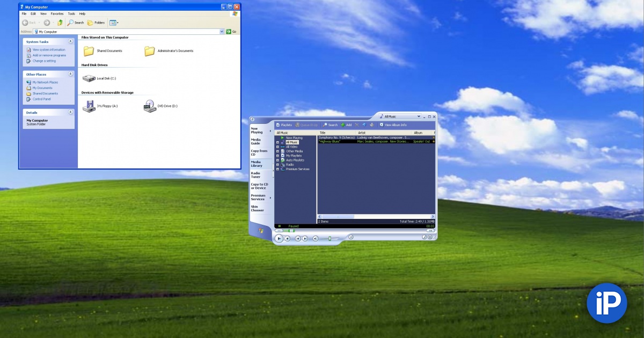
Task: Switch to the Skin Chooser tab
Action: tap(257, 208)
